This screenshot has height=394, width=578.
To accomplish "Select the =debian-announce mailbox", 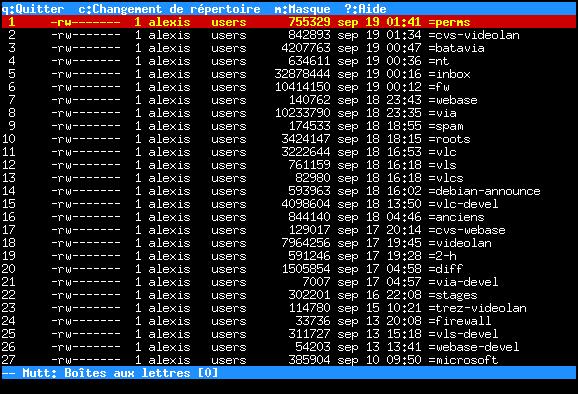I will (x=289, y=191).
